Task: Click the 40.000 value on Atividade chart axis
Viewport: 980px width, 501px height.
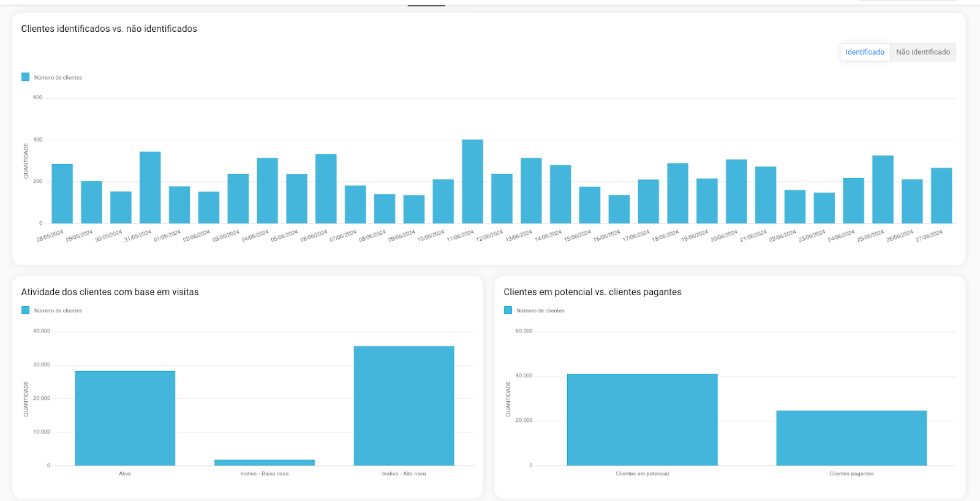Action: pyautogui.click(x=42, y=331)
